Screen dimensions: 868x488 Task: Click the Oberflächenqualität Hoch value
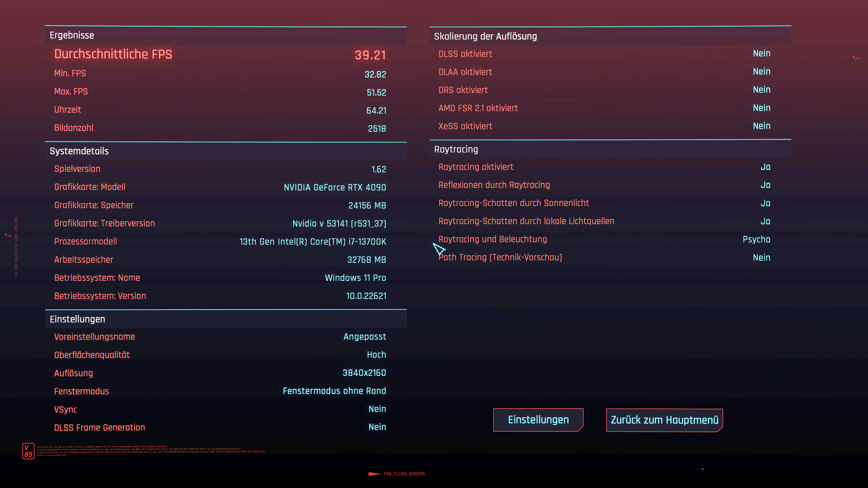[x=376, y=355]
